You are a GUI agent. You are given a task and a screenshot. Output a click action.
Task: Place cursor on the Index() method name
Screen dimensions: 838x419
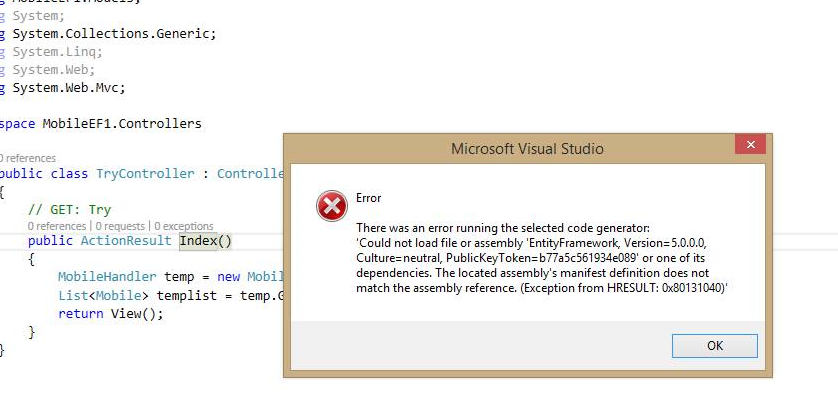coord(198,241)
